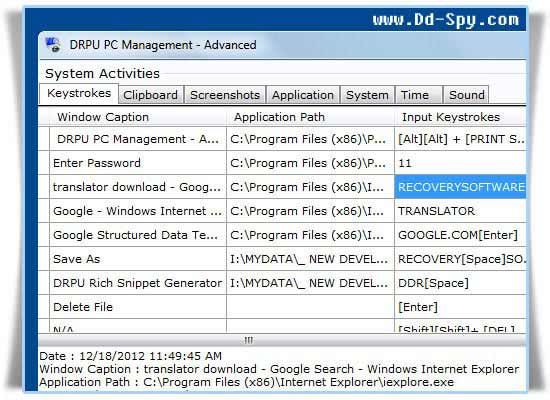The image size is (550, 400).
Task: Select the Keystrokes tab
Action: tap(79, 94)
